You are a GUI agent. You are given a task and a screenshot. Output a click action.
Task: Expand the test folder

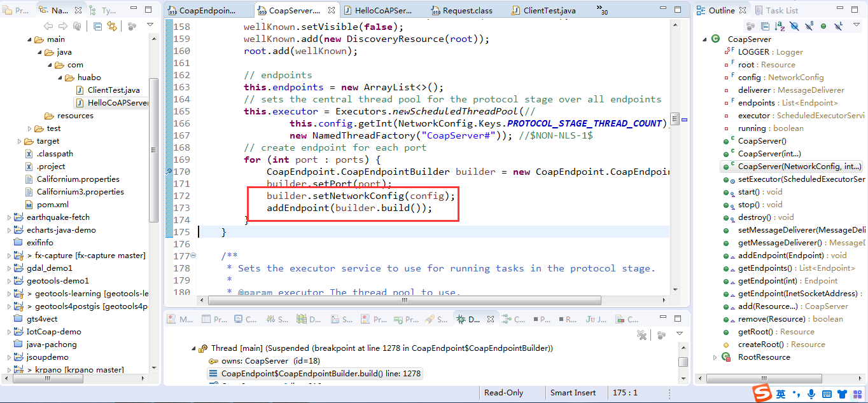[29, 128]
